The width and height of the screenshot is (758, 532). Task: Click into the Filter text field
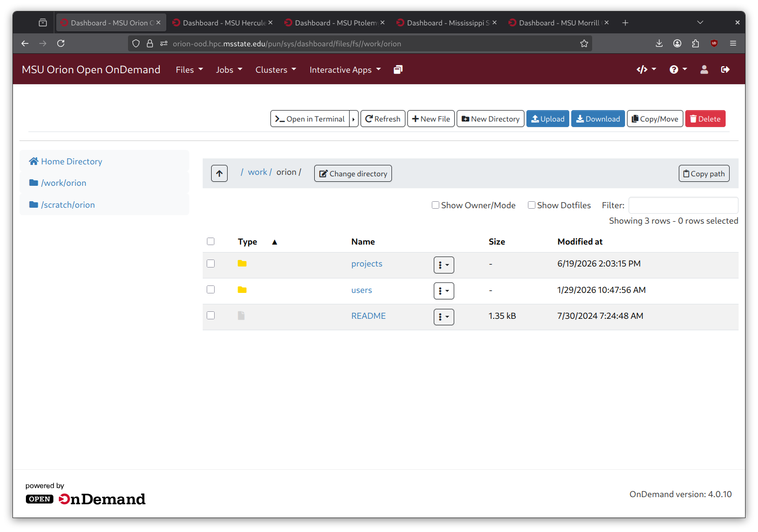[683, 205]
